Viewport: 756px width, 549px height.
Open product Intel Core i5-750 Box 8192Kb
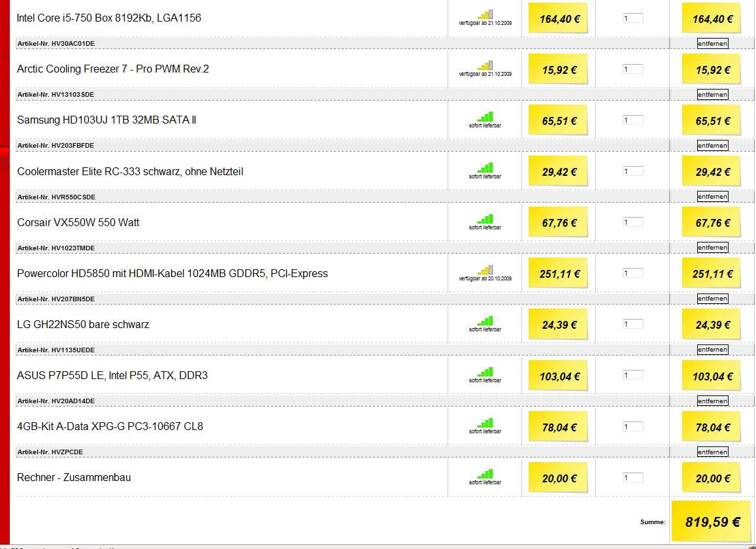[x=109, y=18]
